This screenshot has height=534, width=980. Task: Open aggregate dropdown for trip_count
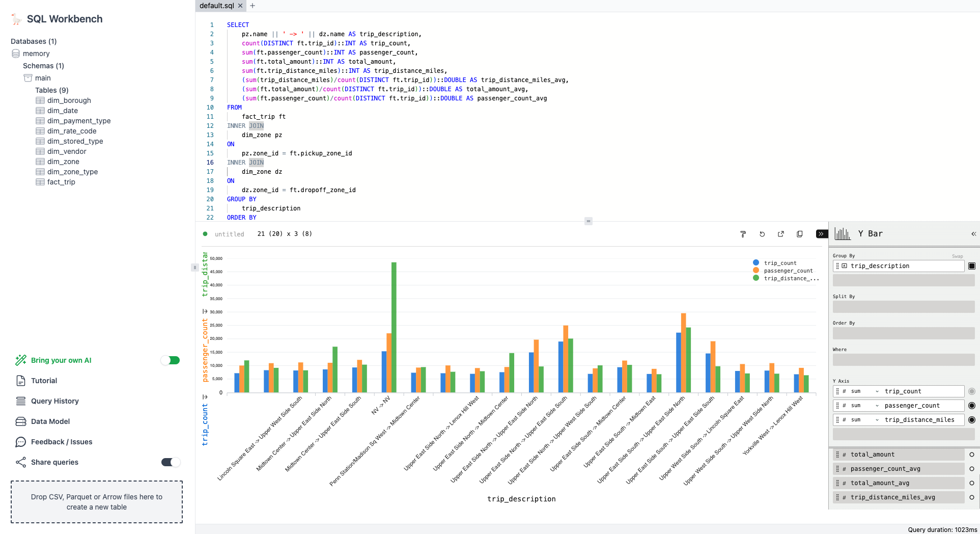click(x=865, y=391)
